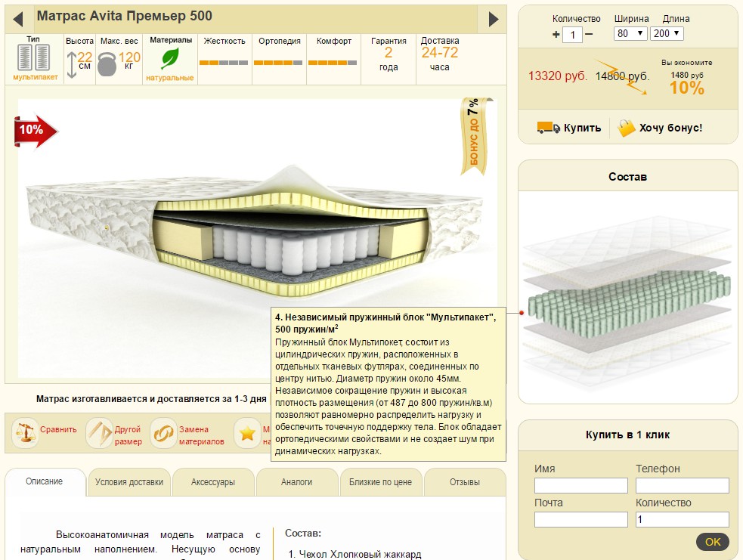
Task: Click the delivery truck icon beside Купить
Action: 548,128
